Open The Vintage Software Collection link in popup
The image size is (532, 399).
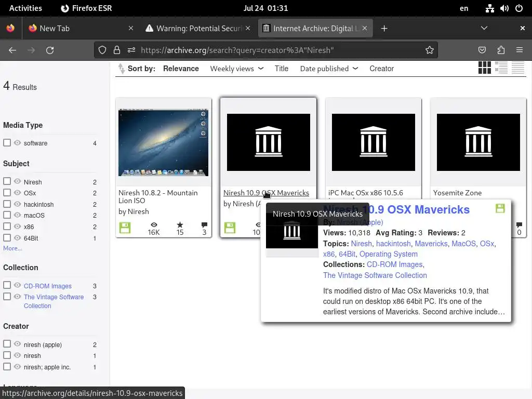pyautogui.click(x=375, y=275)
